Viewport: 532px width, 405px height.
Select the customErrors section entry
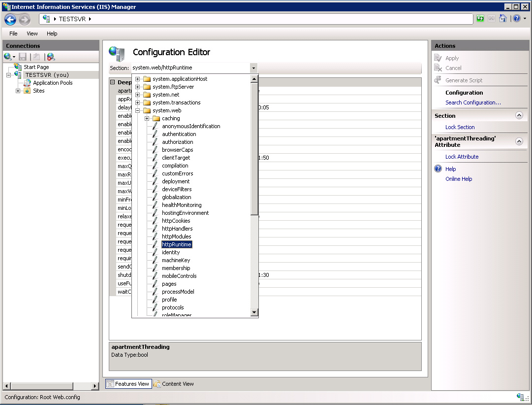[x=178, y=173]
